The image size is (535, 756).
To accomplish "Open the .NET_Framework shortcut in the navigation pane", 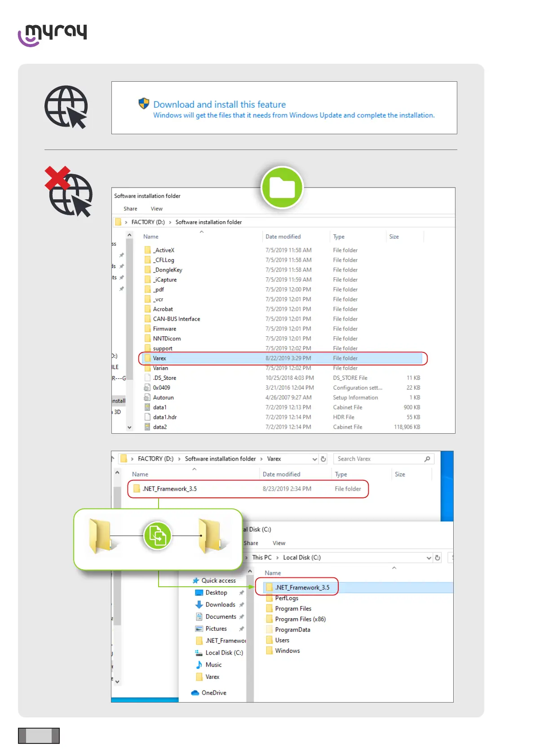I will tap(221, 641).
